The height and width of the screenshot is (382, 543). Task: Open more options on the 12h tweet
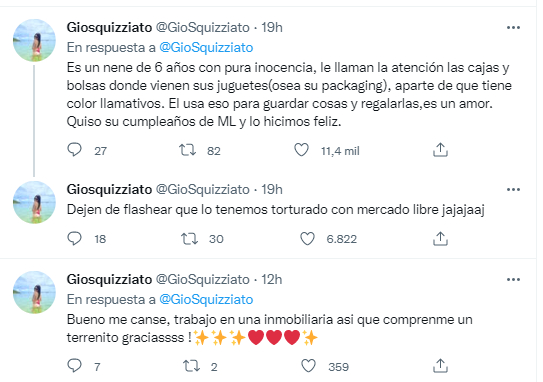pos(513,279)
